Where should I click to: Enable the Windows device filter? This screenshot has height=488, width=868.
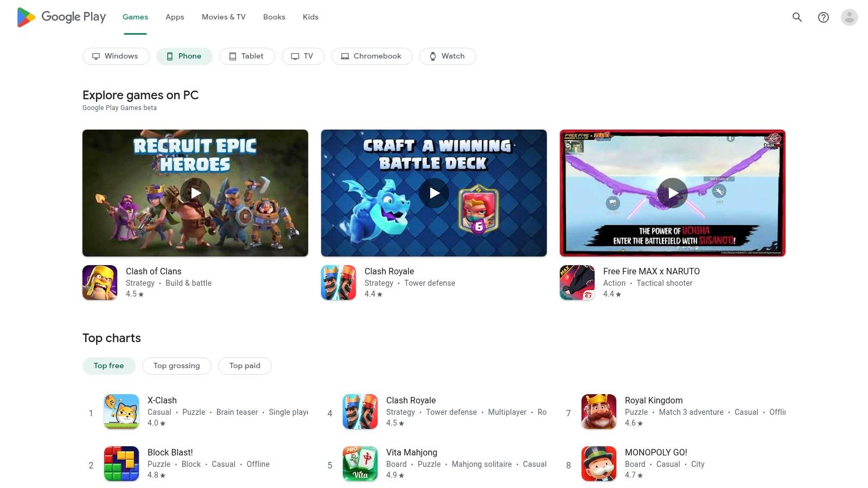coord(116,56)
